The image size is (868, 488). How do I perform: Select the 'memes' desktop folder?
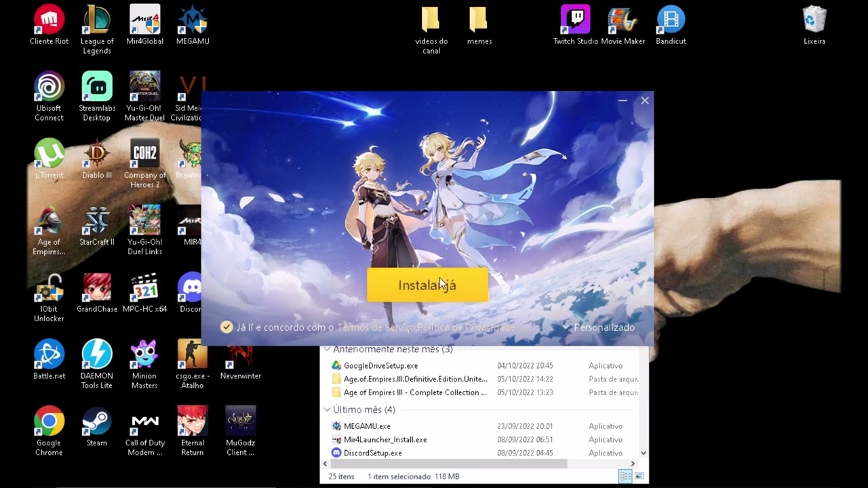tap(479, 26)
